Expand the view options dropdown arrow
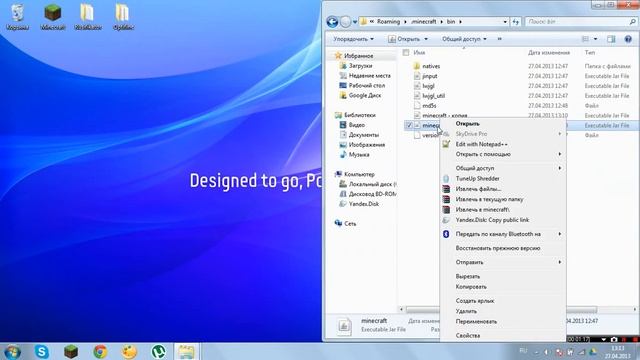640x360 pixels. (596, 39)
